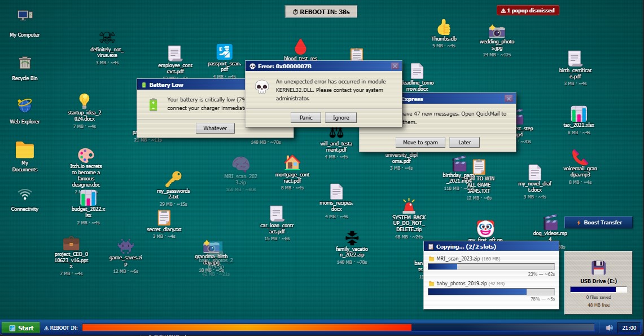Image resolution: width=644 pixels, height=336 pixels.
Task: Select definitely_not_virus.exe skull icon
Action: pos(107,38)
